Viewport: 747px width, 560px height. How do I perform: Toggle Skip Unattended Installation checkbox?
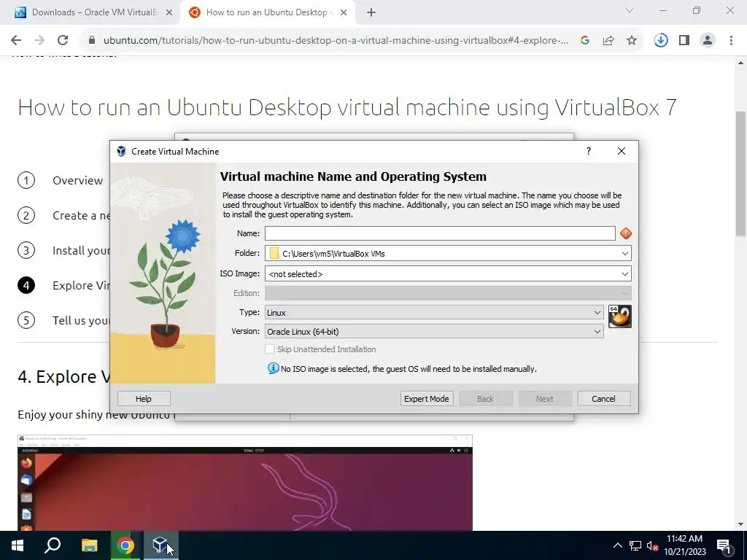pos(270,349)
